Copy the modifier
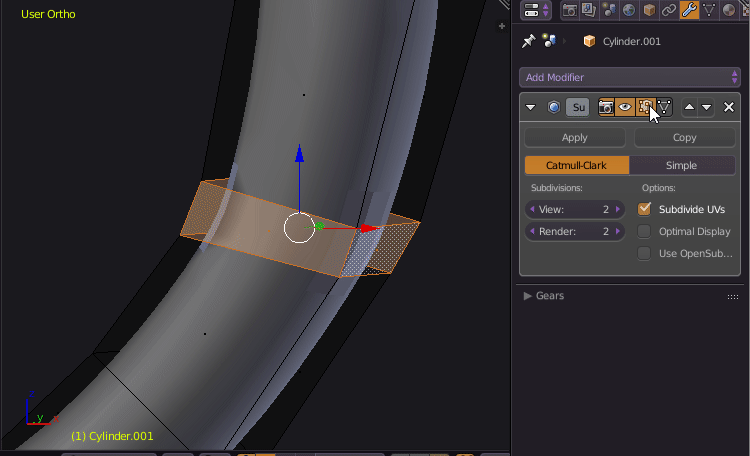 point(684,138)
